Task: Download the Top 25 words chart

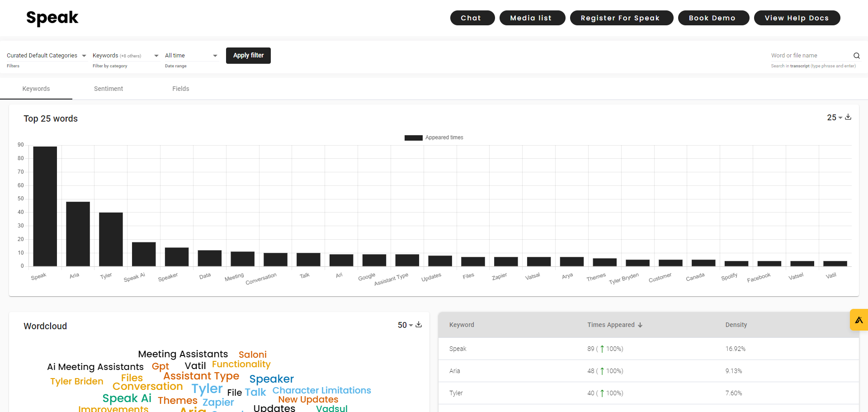Action: point(848,117)
